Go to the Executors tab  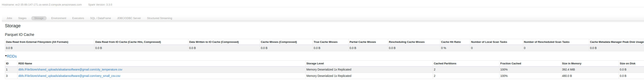[78, 18]
